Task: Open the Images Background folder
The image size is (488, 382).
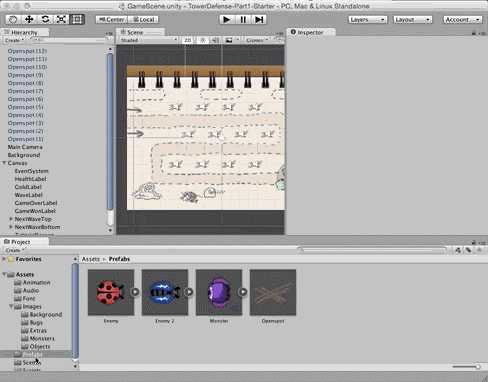Action: (x=42, y=314)
